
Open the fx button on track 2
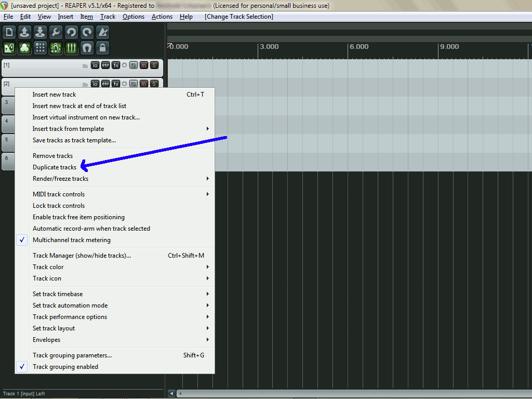tap(116, 84)
